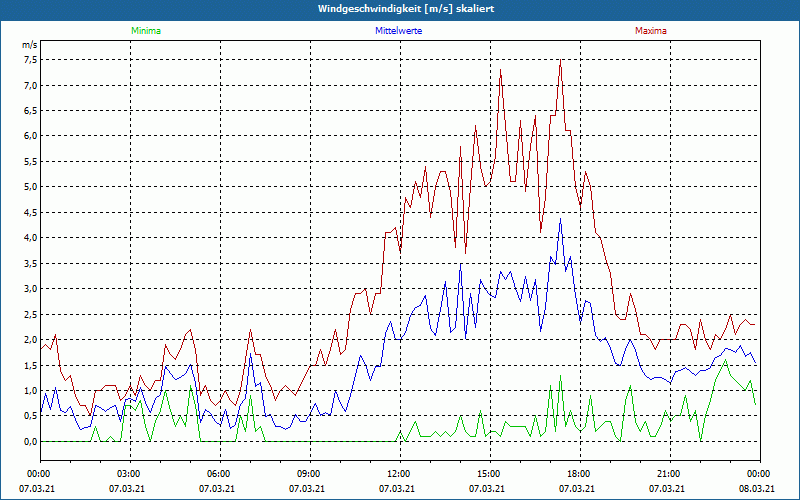Click the y-axis value '4,0'
Image resolution: width=800 pixels, height=500 pixels.
pyautogui.click(x=30, y=238)
